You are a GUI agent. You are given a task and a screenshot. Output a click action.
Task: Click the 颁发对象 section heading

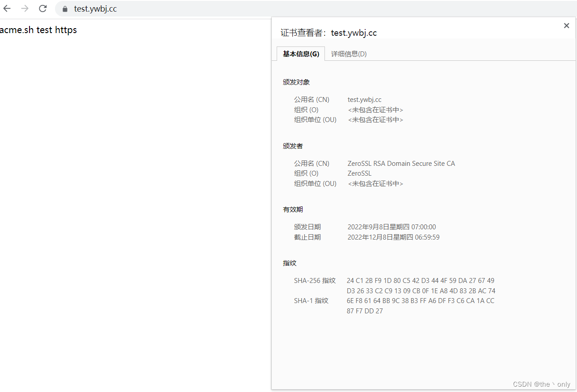pos(296,82)
